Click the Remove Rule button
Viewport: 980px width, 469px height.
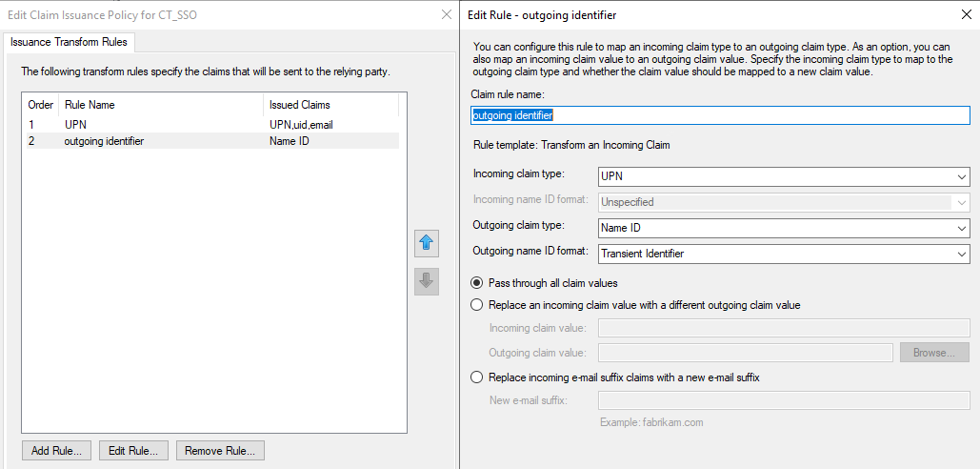220,450
